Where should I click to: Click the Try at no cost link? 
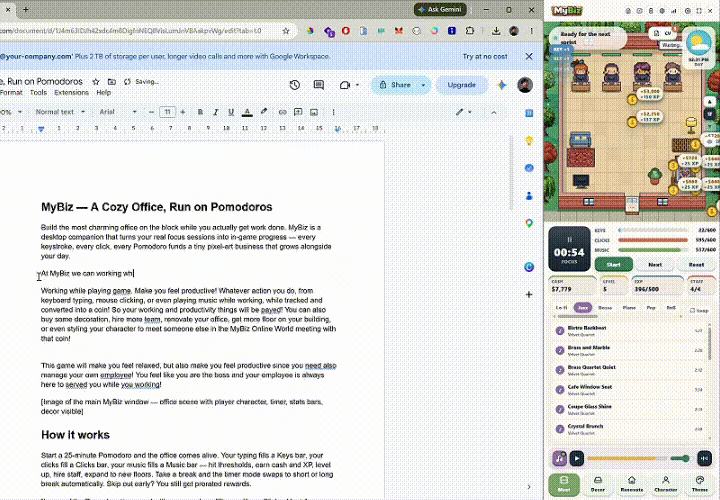[x=485, y=56]
